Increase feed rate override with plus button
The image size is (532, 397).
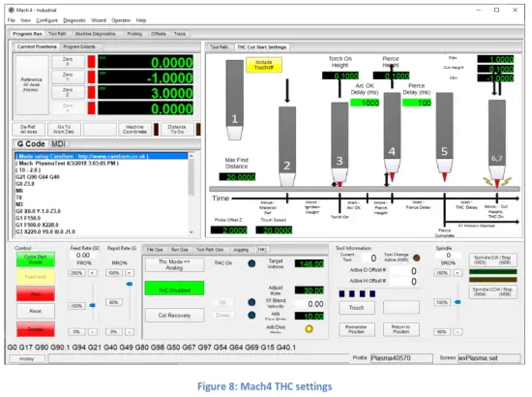(x=92, y=273)
